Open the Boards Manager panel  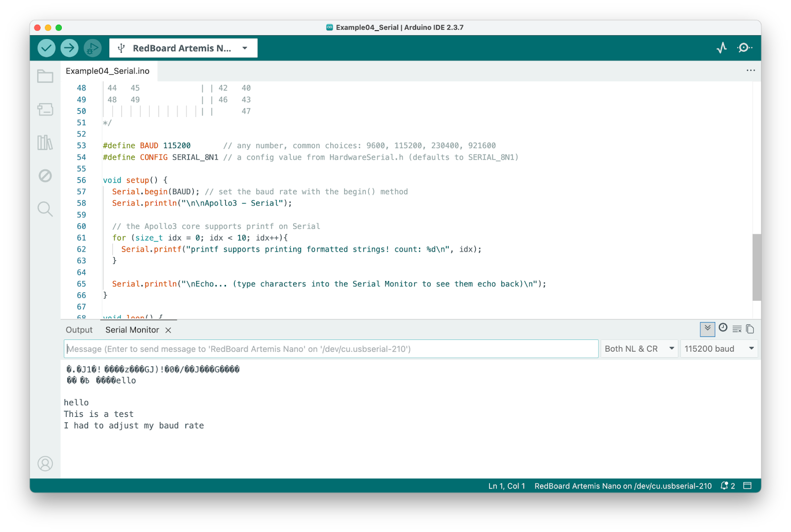point(45,110)
